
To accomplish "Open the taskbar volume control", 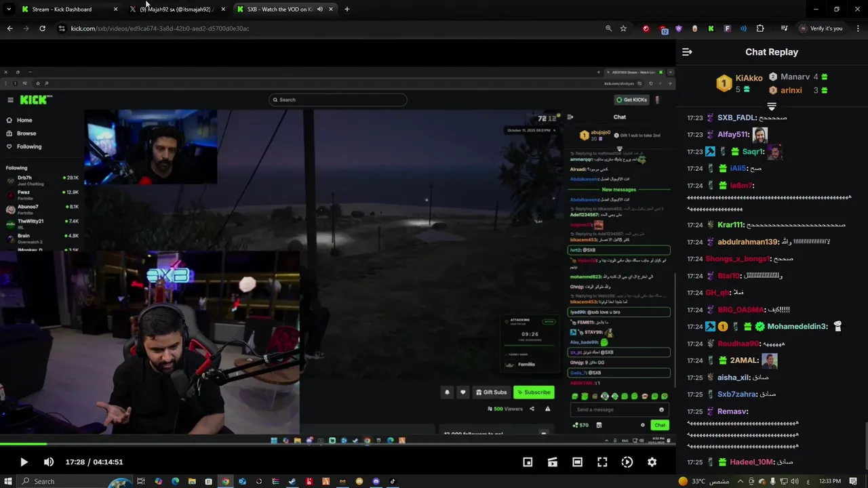I will pyautogui.click(x=795, y=481).
